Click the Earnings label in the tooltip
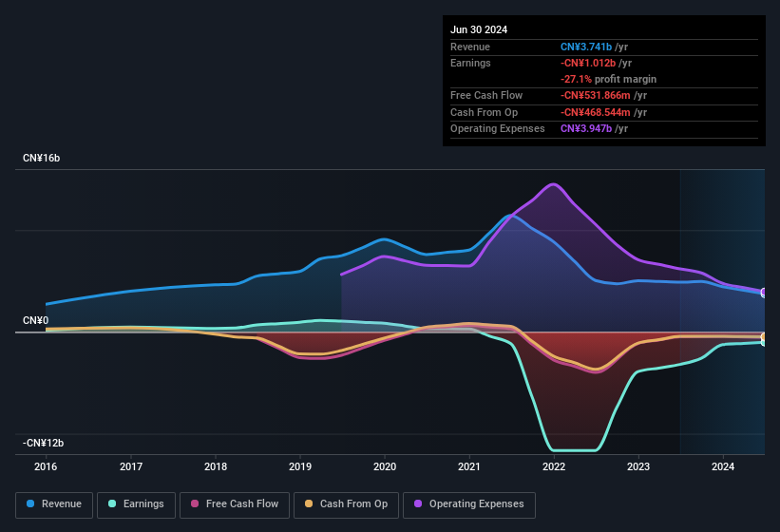 coord(470,63)
